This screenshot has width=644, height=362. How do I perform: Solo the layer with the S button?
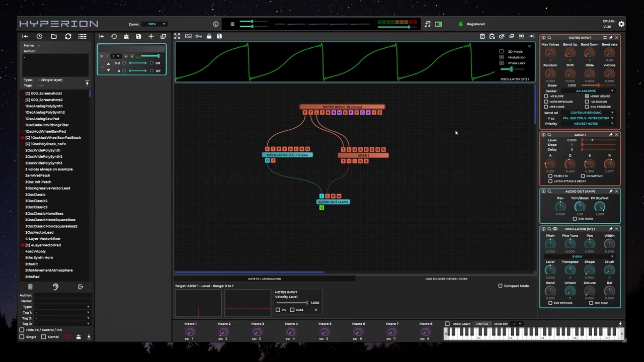(x=132, y=56)
